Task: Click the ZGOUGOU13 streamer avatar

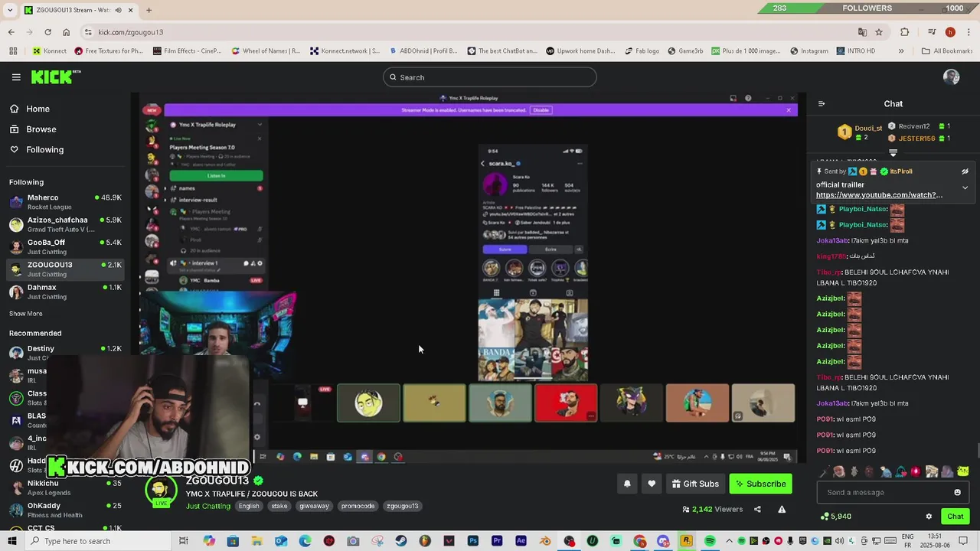Action: tap(161, 490)
